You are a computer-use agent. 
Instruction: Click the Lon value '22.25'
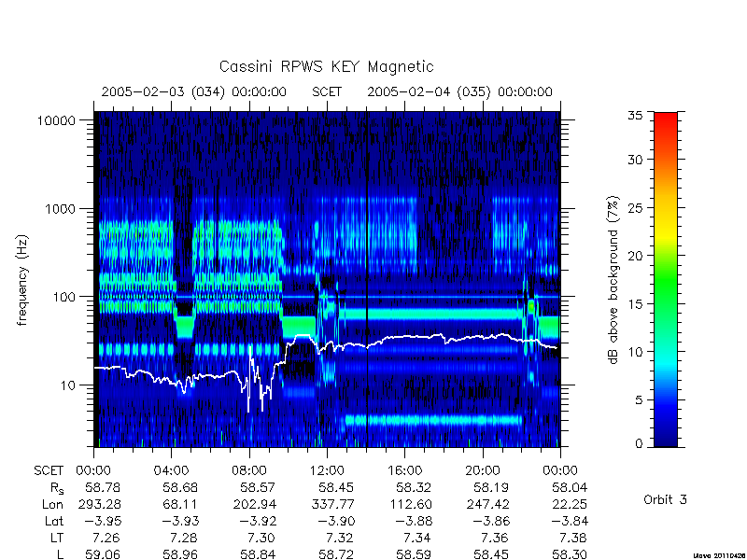(x=570, y=504)
